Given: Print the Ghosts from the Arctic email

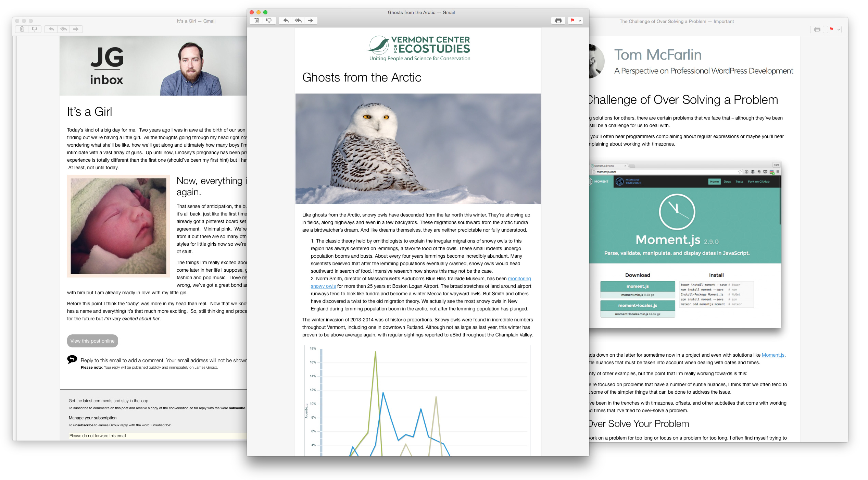Looking at the screenshot, I should [x=558, y=21].
